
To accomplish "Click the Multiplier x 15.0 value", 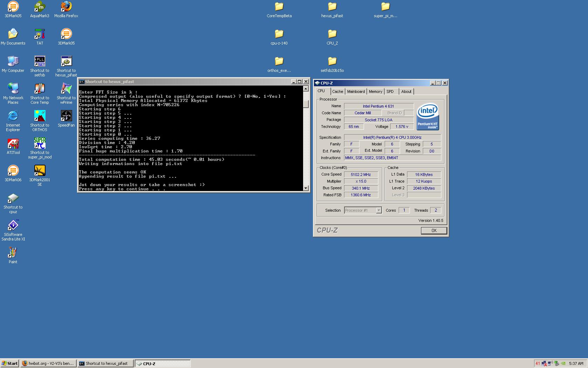I will pyautogui.click(x=361, y=182).
